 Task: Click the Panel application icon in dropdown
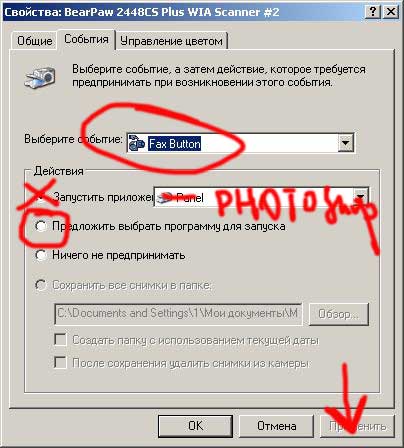pyautogui.click(x=165, y=198)
